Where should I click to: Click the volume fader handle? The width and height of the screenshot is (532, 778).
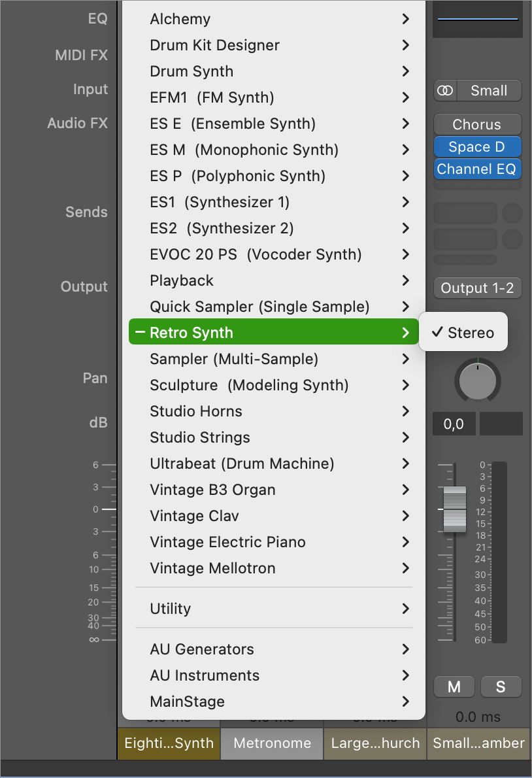click(455, 509)
